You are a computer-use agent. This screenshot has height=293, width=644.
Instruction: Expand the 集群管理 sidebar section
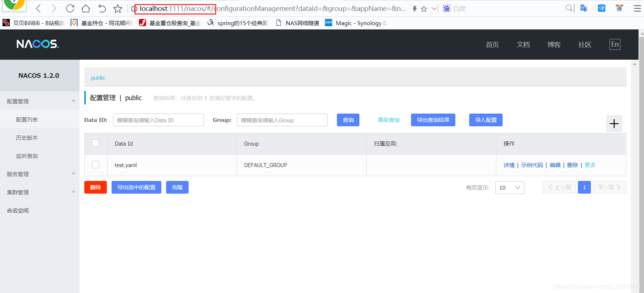point(40,192)
